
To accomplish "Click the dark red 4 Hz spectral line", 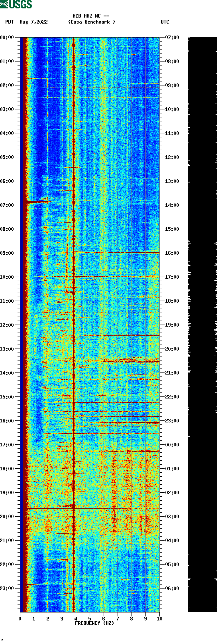I will (x=74, y=325).
